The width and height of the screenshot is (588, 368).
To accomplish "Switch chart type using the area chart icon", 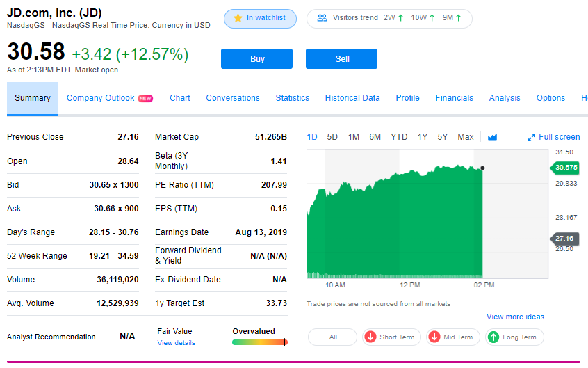I will pos(492,137).
